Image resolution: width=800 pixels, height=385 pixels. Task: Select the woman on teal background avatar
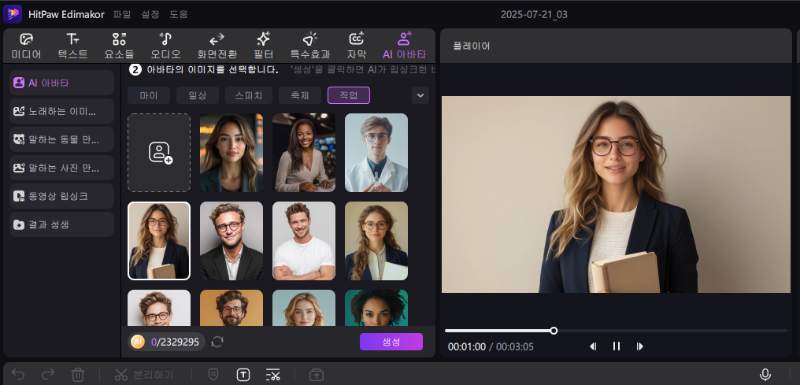[x=377, y=308]
